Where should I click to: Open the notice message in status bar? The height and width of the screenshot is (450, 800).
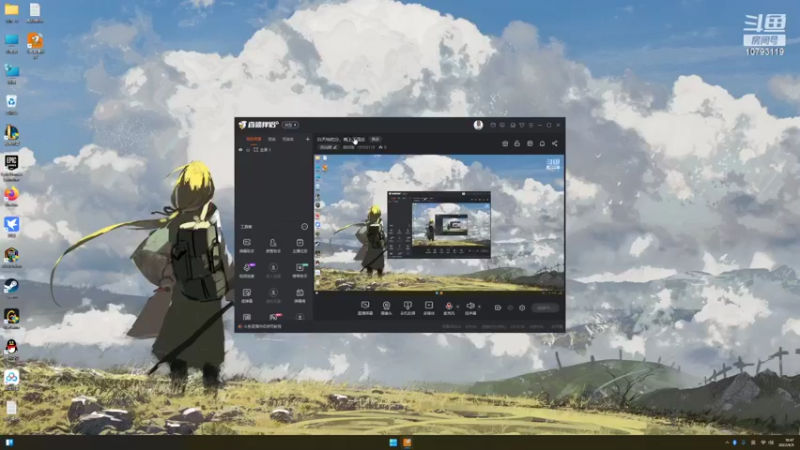[x=262, y=327]
